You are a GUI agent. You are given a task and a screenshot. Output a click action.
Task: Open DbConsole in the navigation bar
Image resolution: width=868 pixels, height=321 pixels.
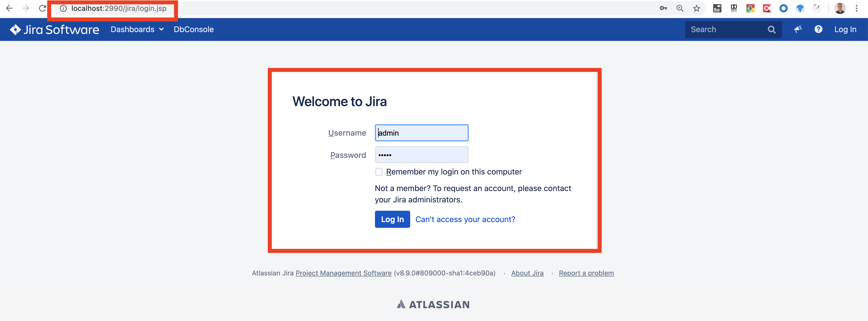coord(193,29)
